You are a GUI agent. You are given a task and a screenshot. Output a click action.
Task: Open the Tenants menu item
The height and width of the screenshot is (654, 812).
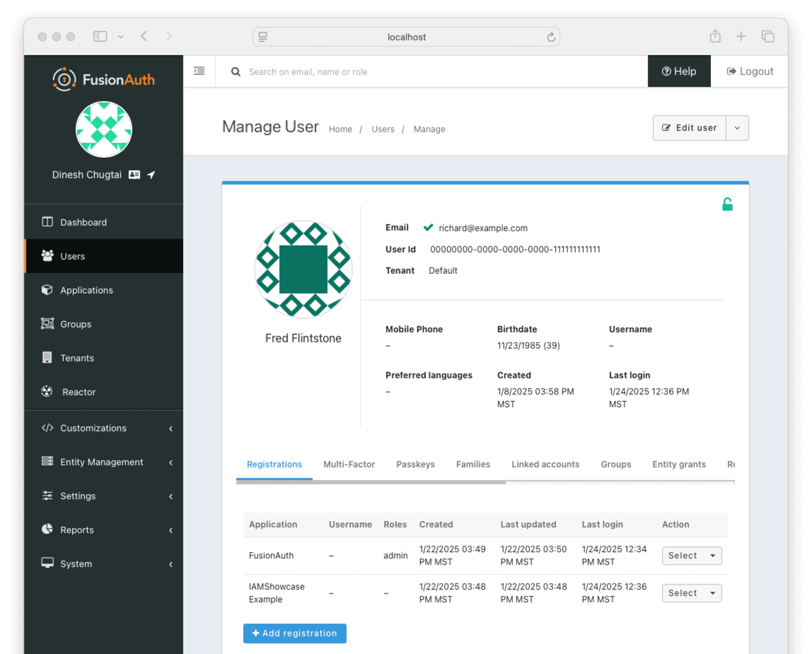click(x=104, y=358)
